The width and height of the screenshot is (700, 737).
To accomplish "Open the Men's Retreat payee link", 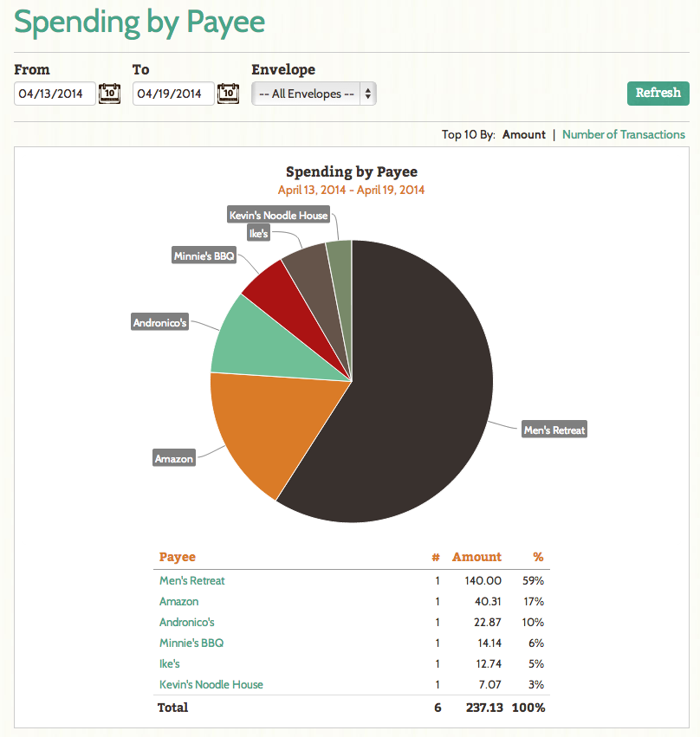I will tap(191, 580).
